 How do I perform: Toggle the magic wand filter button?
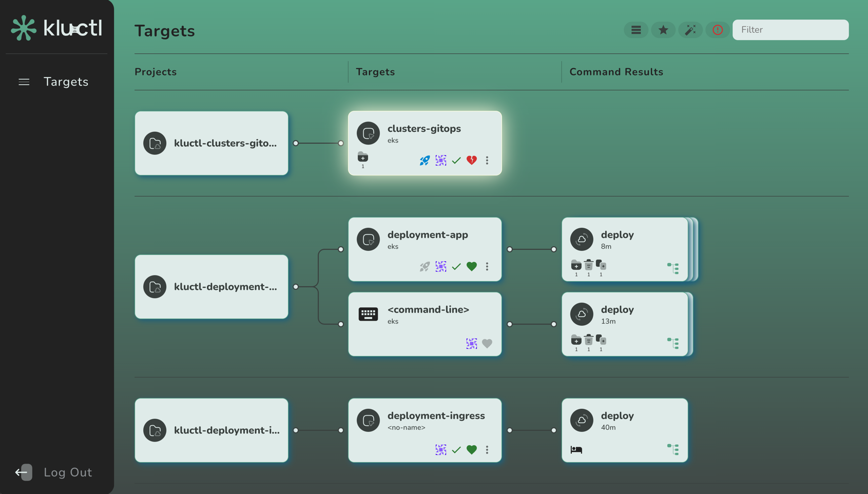click(x=690, y=30)
